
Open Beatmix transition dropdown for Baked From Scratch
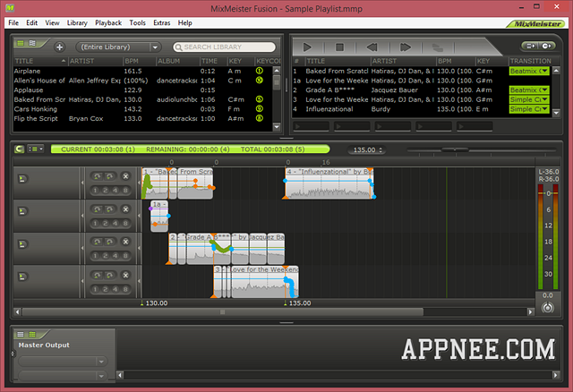tap(529, 71)
